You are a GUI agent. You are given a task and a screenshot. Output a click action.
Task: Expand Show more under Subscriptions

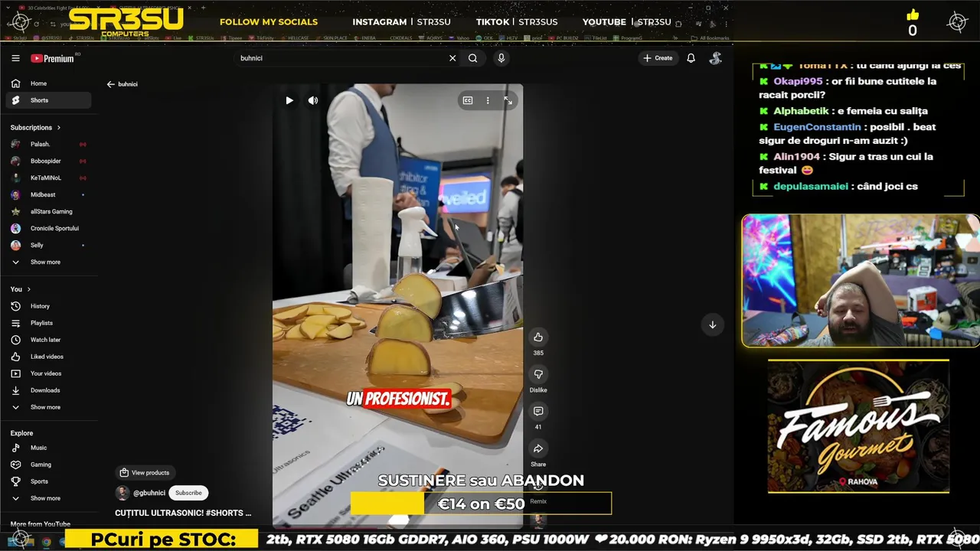pyautogui.click(x=48, y=262)
